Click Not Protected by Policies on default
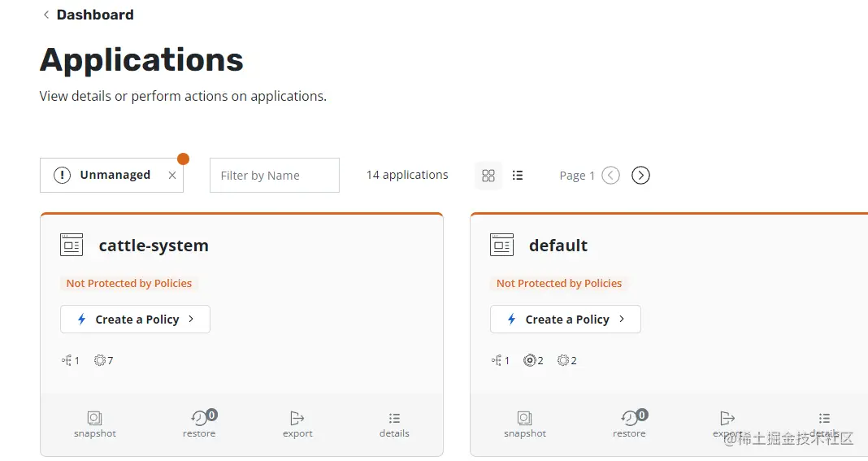 (x=559, y=283)
